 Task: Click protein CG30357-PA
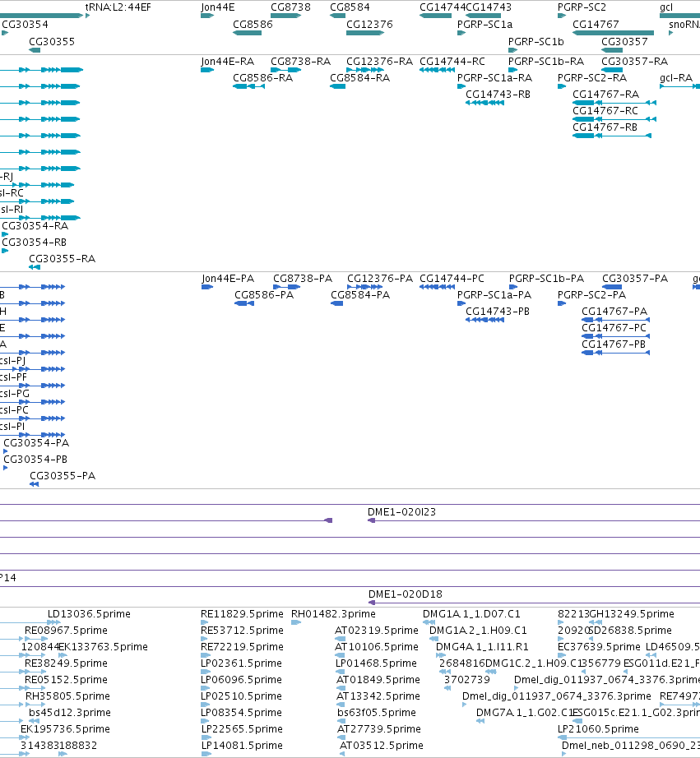(635, 279)
